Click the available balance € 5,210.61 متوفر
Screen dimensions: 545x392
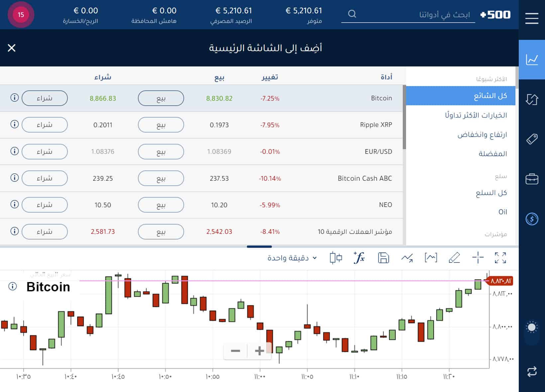pos(304,15)
